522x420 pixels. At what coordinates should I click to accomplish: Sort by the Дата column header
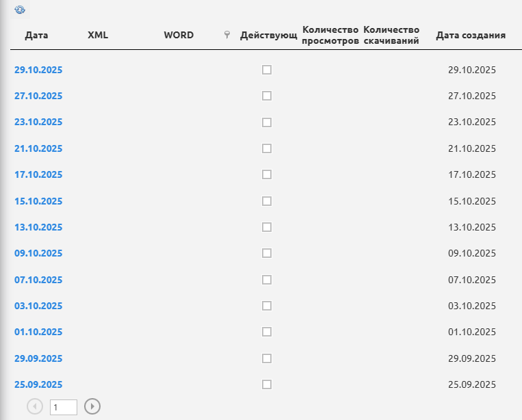pos(36,35)
